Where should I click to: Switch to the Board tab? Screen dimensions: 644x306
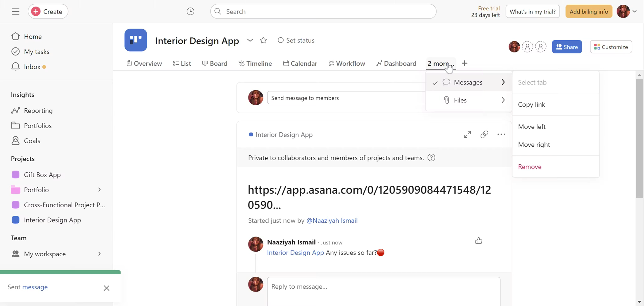[x=215, y=63]
